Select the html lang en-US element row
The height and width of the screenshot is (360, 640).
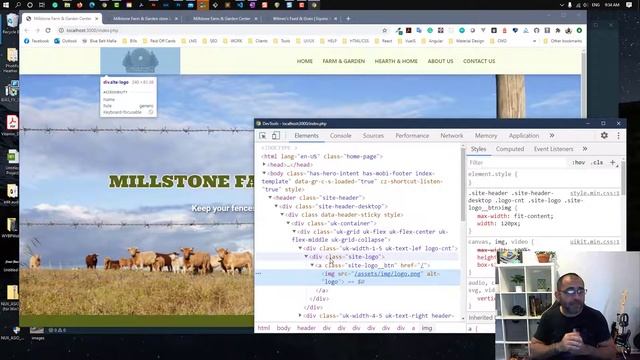pos(322,156)
